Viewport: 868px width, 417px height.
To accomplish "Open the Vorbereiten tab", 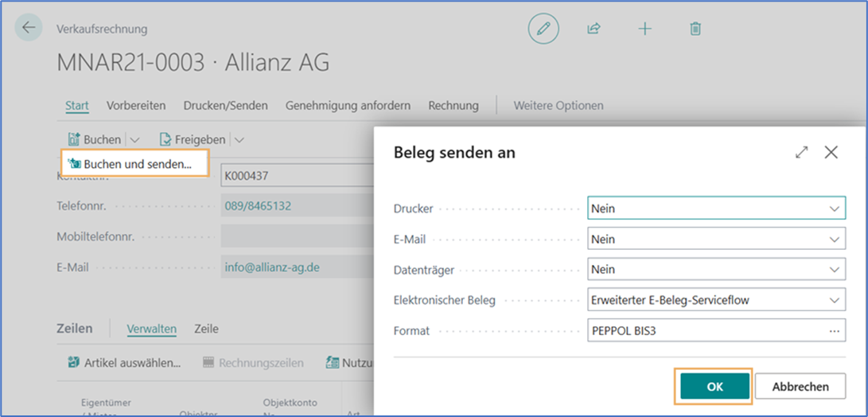I will pos(136,105).
